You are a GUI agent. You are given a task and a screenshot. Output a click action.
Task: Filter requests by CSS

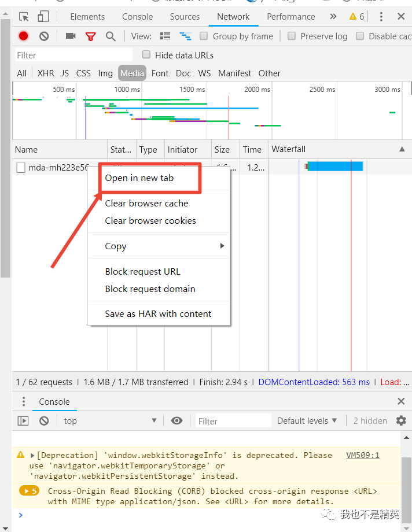click(83, 73)
